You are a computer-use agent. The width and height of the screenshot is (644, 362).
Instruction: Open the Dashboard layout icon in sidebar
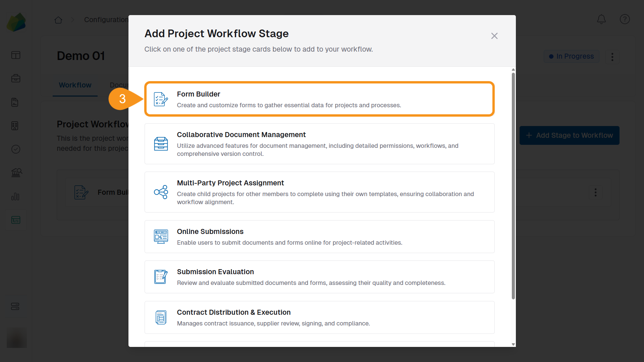click(x=16, y=55)
